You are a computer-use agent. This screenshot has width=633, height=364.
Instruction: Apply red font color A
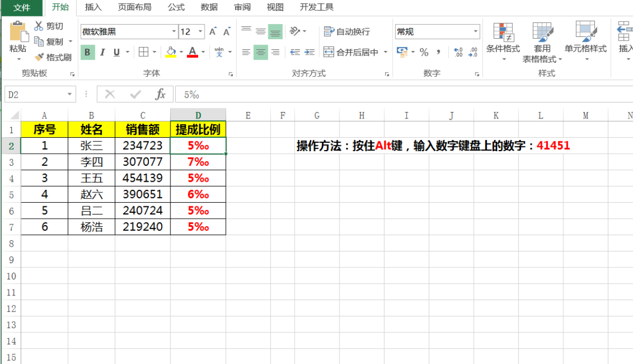[193, 52]
